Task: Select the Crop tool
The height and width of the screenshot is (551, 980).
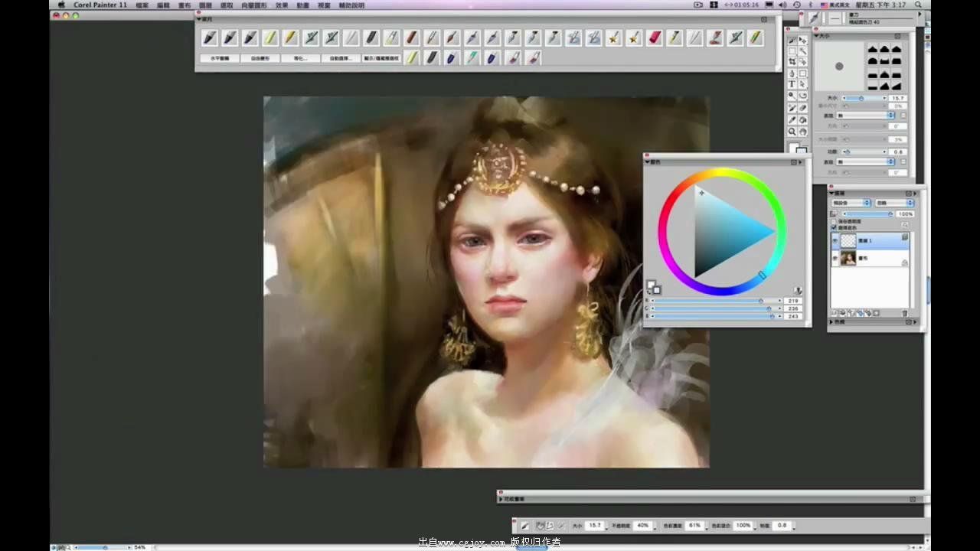Action: (792, 61)
